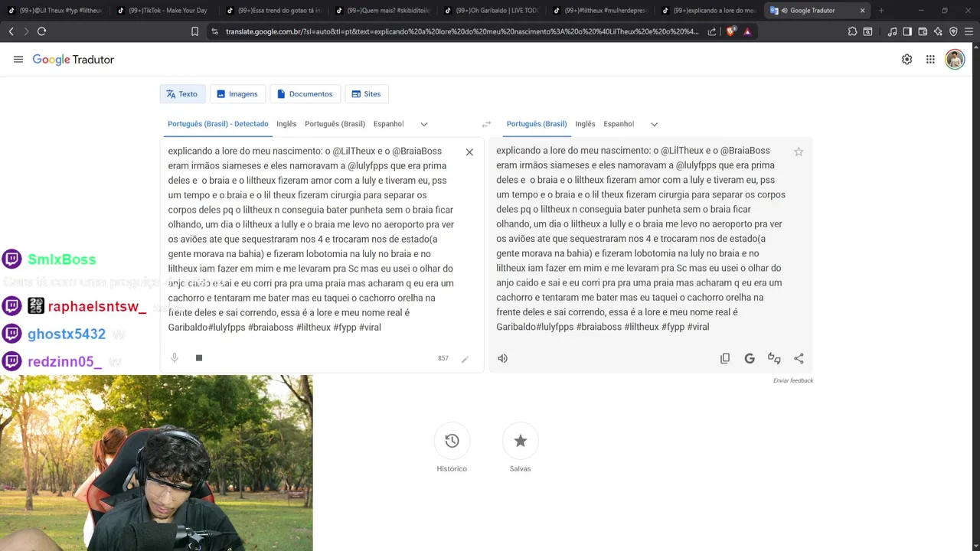
Task: Select Português (Brasil) target language
Action: pos(537,124)
